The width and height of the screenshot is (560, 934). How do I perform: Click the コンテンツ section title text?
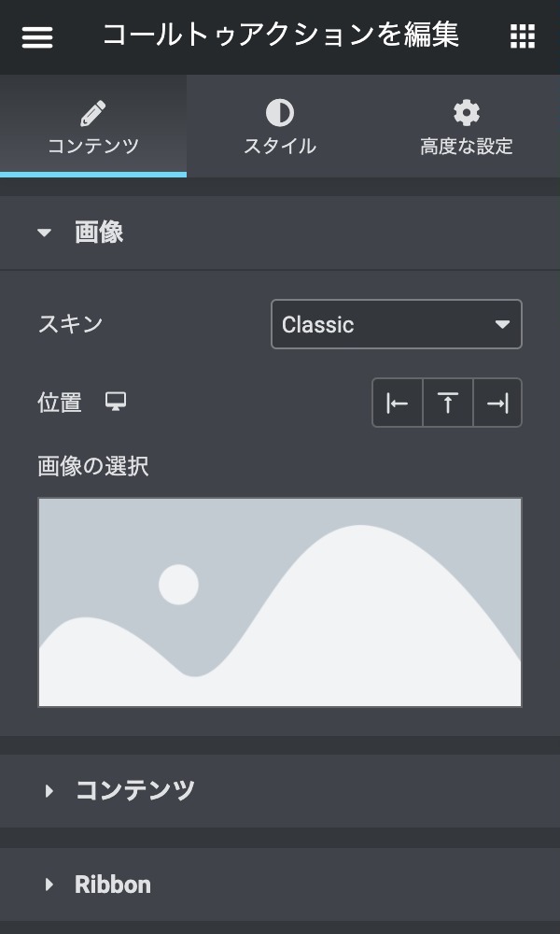tap(134, 791)
